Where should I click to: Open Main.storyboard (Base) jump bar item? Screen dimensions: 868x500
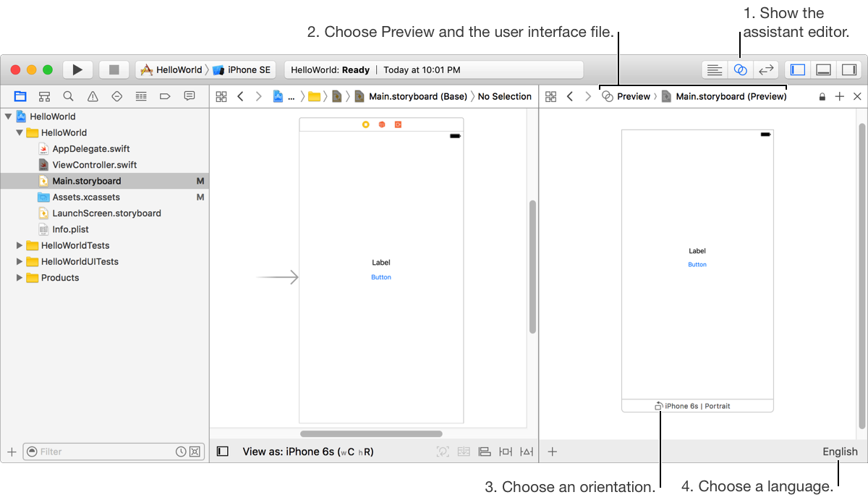[x=410, y=96]
